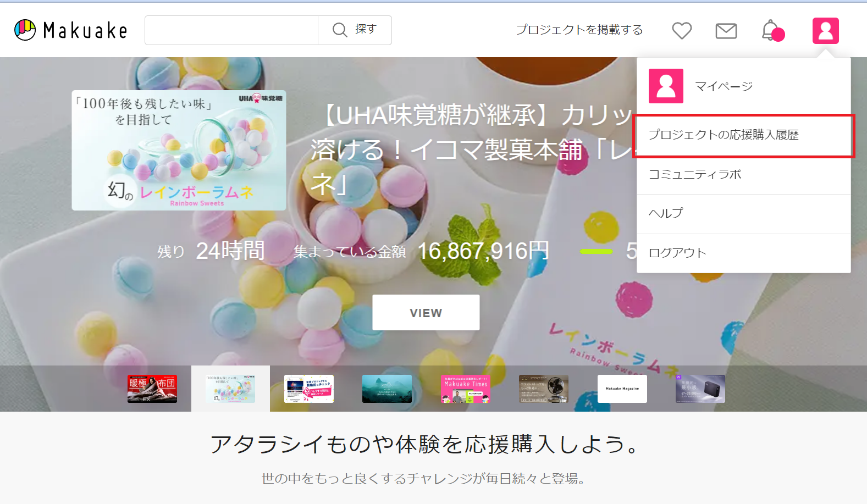
Task: Click heading アタラシイものや体験を応援購入しよう。
Action: [x=426, y=444]
